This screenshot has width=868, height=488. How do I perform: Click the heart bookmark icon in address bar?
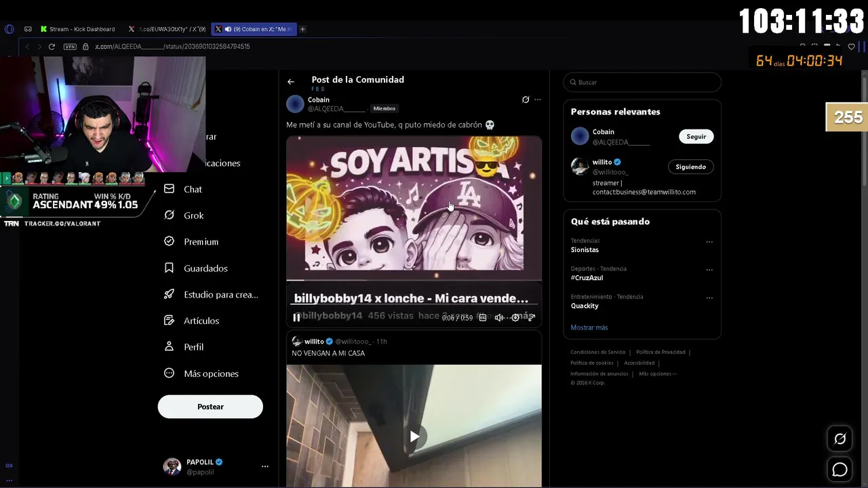[852, 47]
